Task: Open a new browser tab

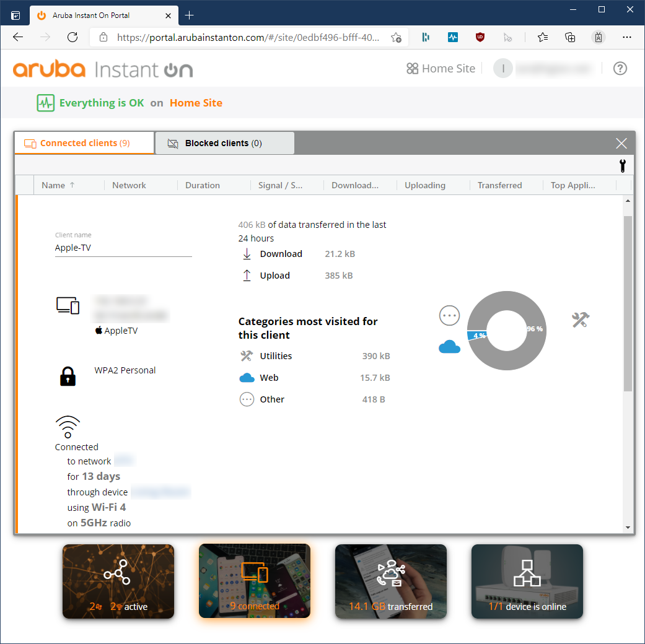Action: (189, 15)
